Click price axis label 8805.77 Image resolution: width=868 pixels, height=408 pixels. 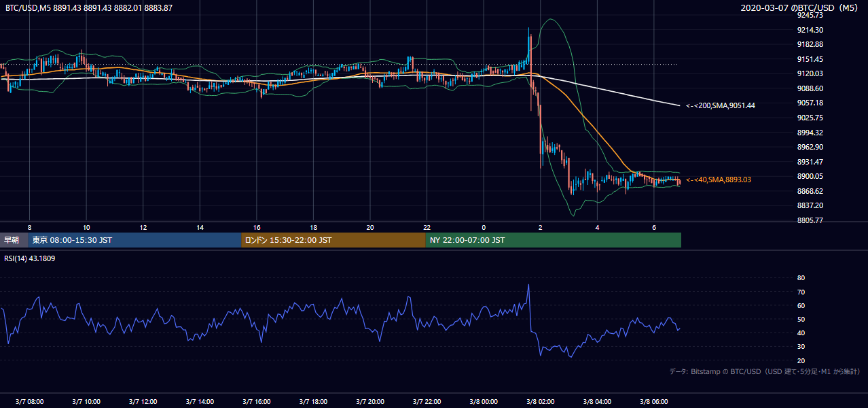(x=810, y=220)
